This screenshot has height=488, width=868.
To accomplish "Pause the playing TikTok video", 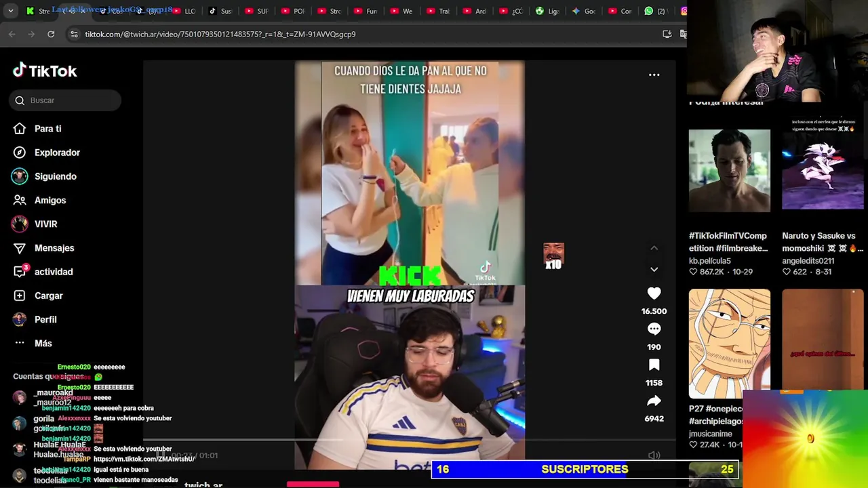I will pyautogui.click(x=161, y=455).
